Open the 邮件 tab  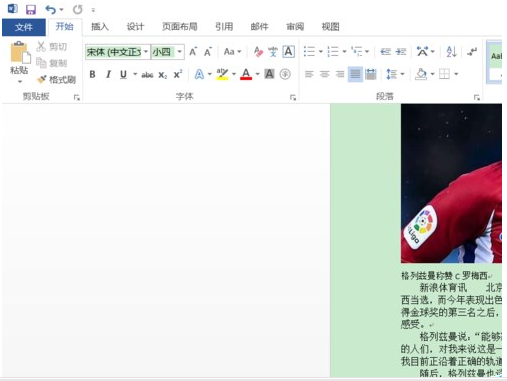[259, 27]
